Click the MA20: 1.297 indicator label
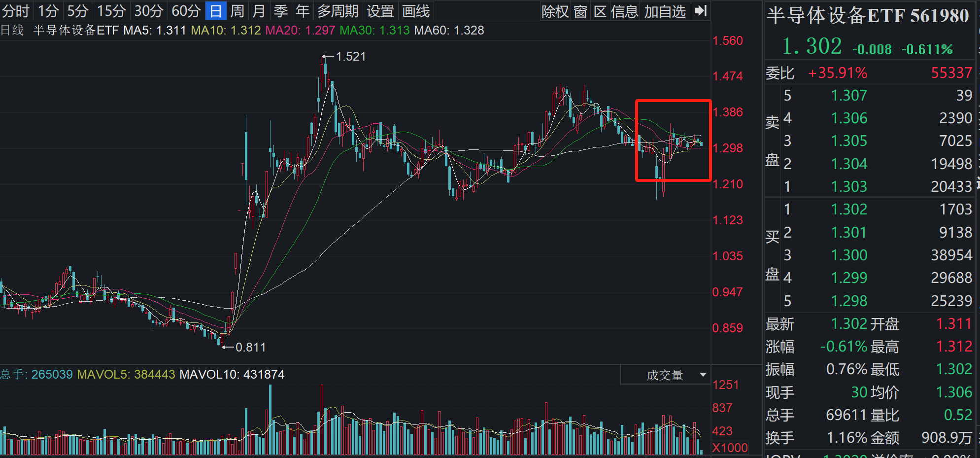The width and height of the screenshot is (980, 458). coord(301,30)
